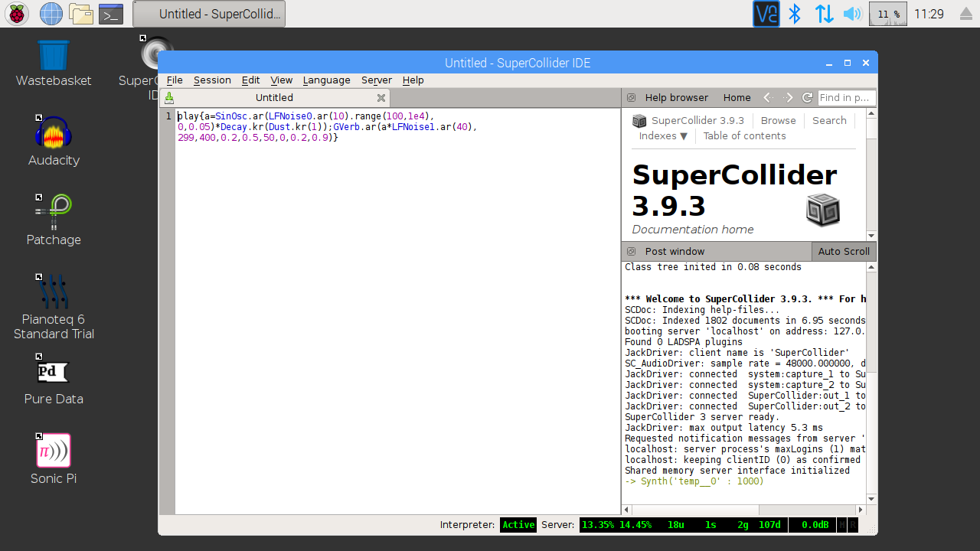Click 'Documentation home' text in help
This screenshot has height=551, width=980.
[693, 230]
